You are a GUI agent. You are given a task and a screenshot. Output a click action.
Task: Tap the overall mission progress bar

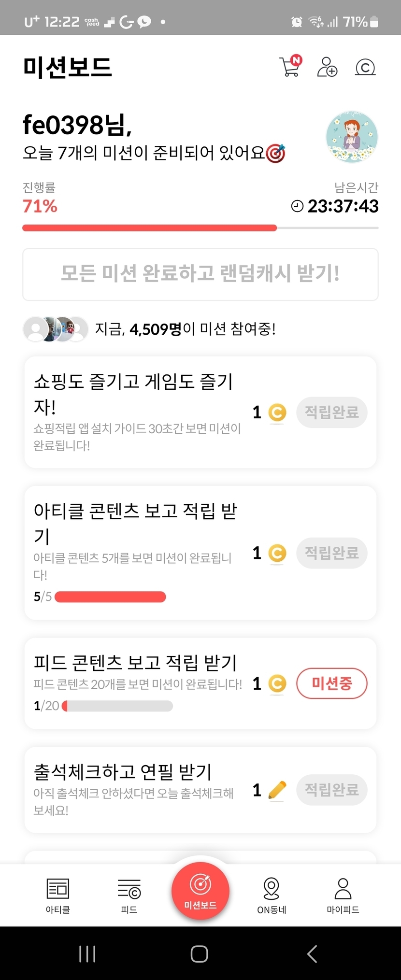click(x=200, y=227)
